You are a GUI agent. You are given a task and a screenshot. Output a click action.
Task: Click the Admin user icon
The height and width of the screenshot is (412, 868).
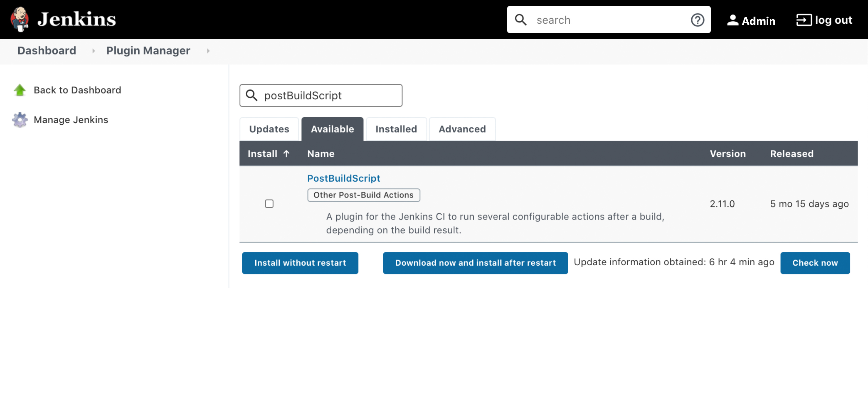[x=733, y=20]
